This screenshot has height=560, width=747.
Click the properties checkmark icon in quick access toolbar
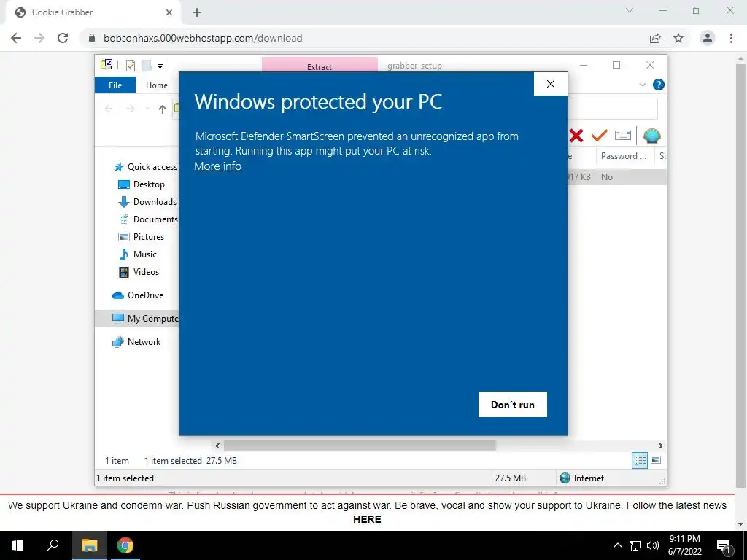[x=130, y=65]
